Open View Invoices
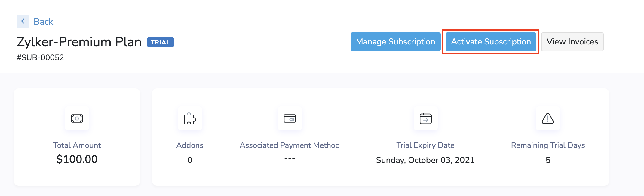Screen dimensions: 644x196 click(x=572, y=42)
